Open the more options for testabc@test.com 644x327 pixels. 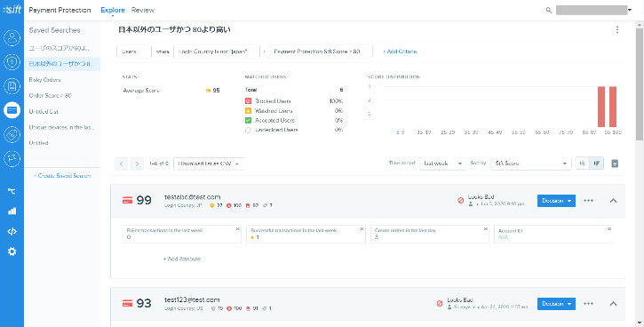[x=588, y=201]
